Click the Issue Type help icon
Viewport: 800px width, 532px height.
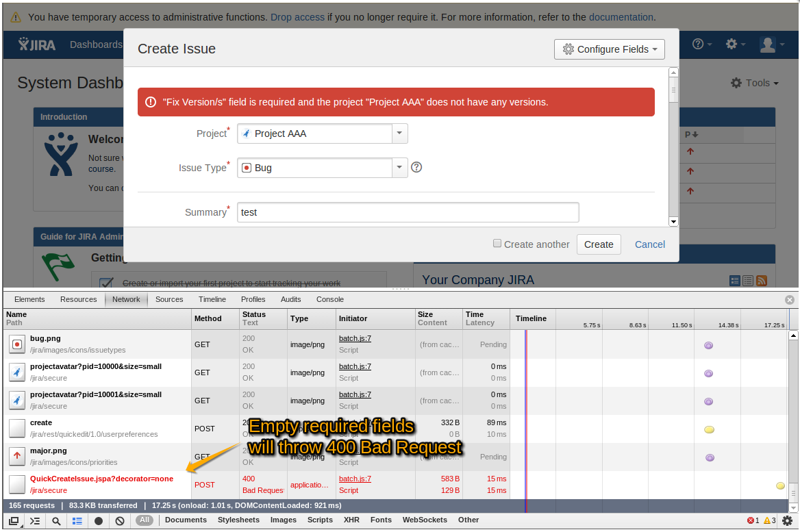[416, 167]
